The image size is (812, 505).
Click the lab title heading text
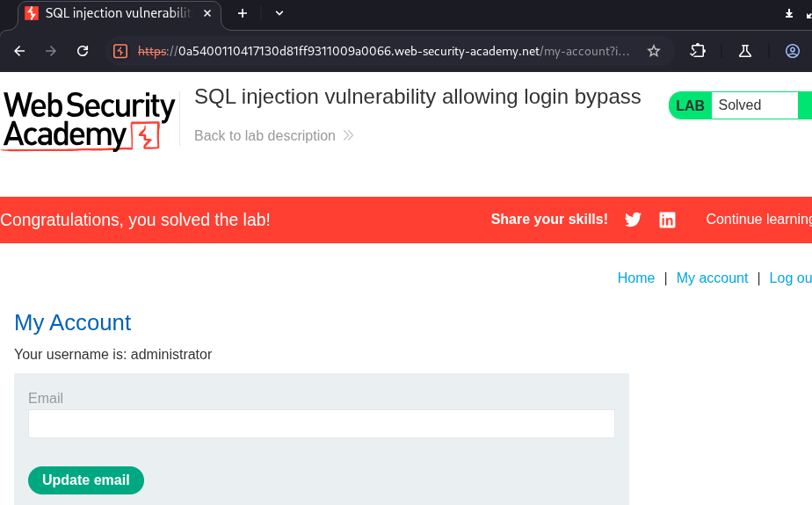point(417,97)
